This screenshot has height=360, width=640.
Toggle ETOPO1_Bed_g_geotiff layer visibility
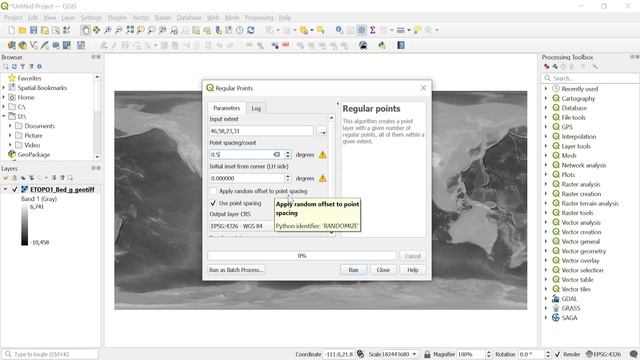pos(15,189)
